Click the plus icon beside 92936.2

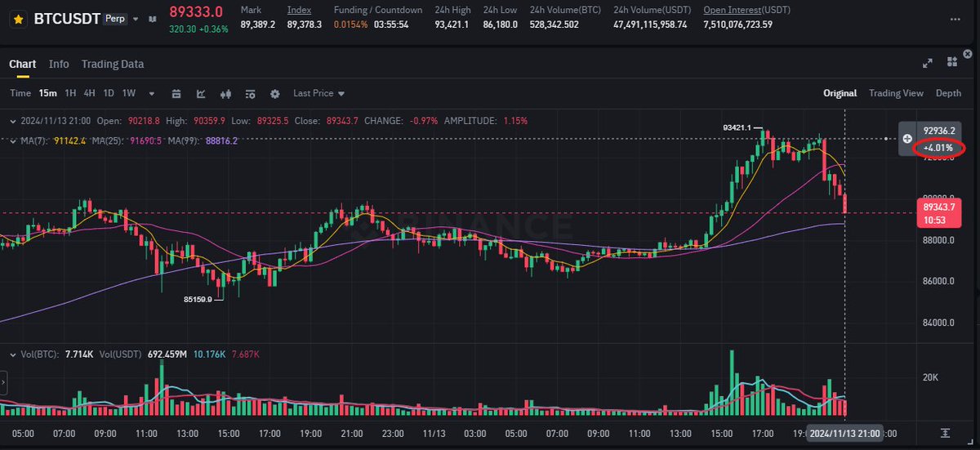pyautogui.click(x=907, y=139)
